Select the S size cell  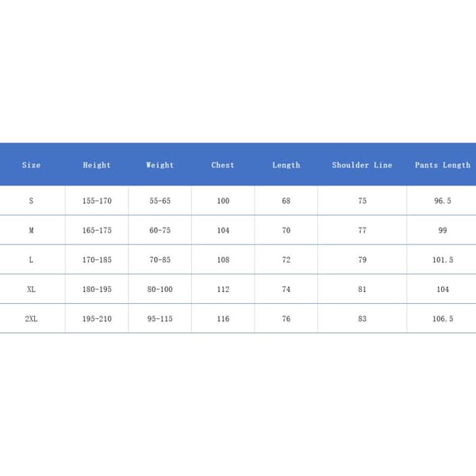(31, 201)
